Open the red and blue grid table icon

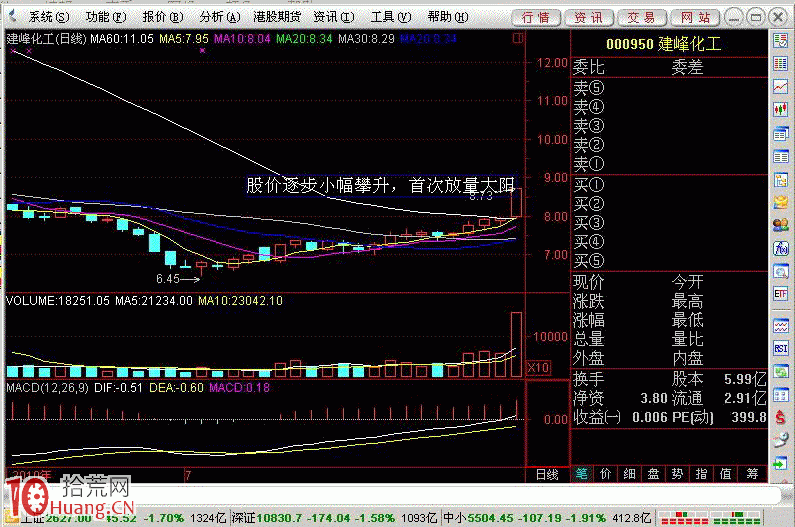tap(781, 63)
